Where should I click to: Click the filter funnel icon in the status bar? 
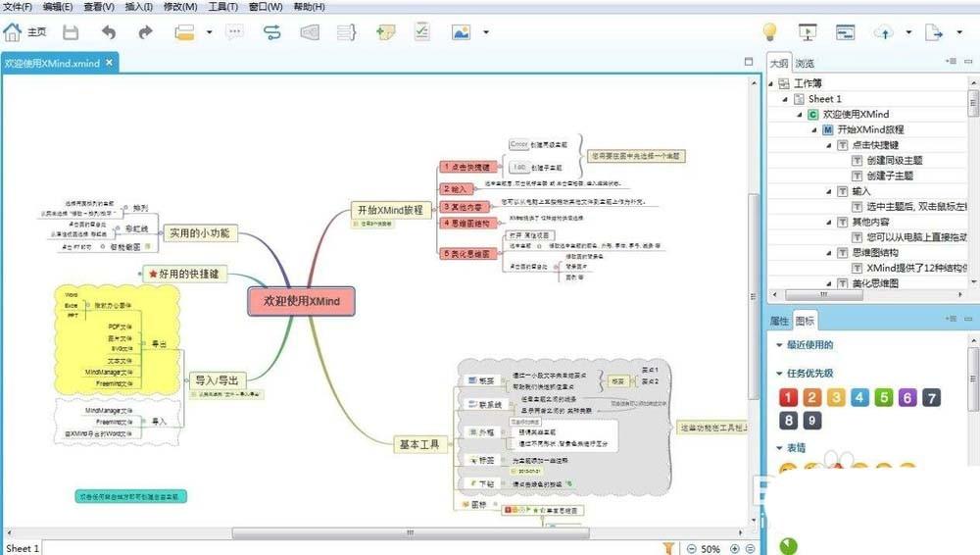coord(668,548)
